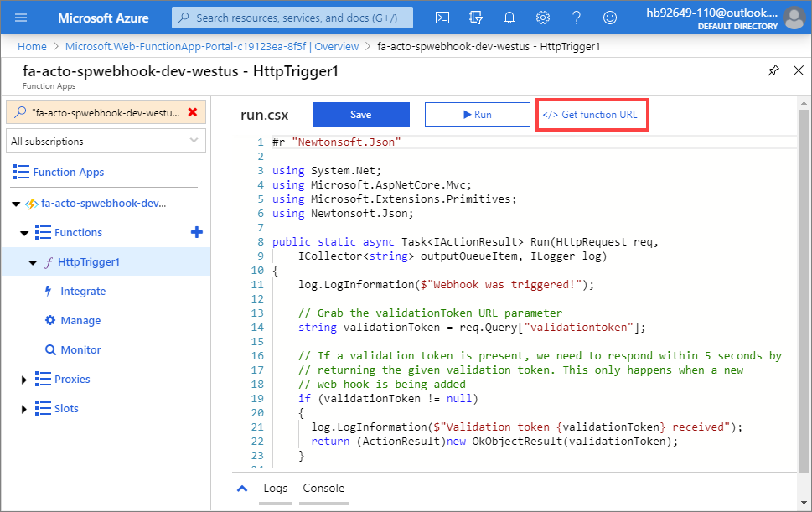This screenshot has height=512, width=812.
Task: Open the help menu
Action: click(576, 17)
